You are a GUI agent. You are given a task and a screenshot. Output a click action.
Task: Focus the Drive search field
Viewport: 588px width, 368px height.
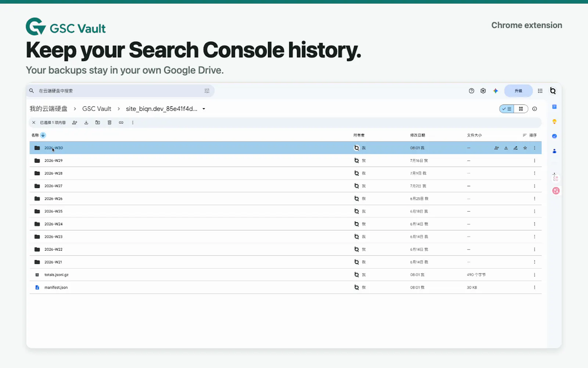point(120,91)
